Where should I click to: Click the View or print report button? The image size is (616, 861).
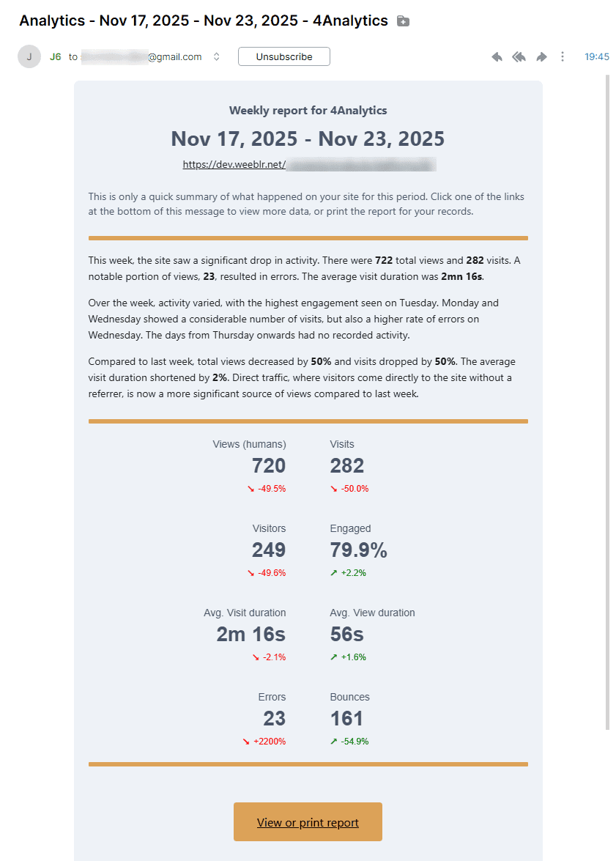(308, 821)
